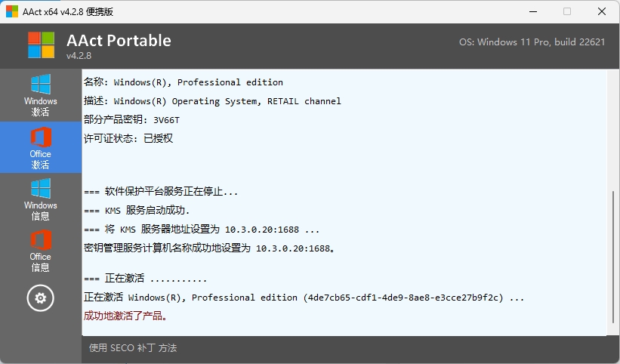Click the red 成功地激活了产品 message
Screen dimensions: 620x364
(x=125, y=316)
